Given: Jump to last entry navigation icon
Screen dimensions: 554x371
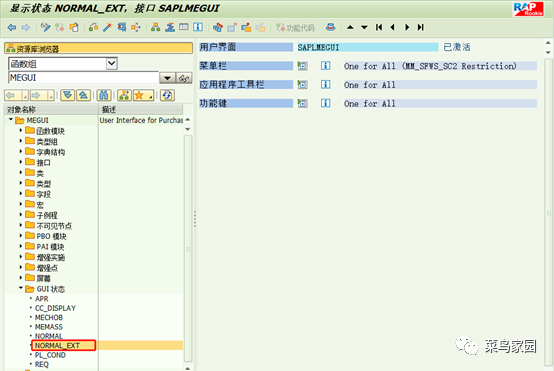Looking at the screenshot, I should pos(420,27).
